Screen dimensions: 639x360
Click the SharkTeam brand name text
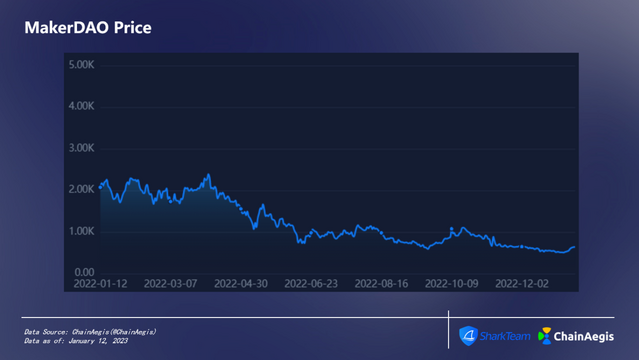click(505, 336)
